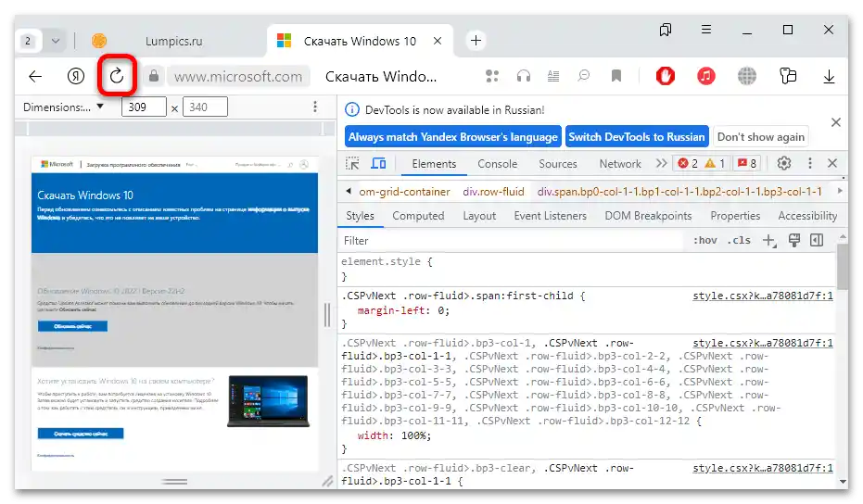
Task: Open the page reviews speech bubble icon
Action: [583, 75]
